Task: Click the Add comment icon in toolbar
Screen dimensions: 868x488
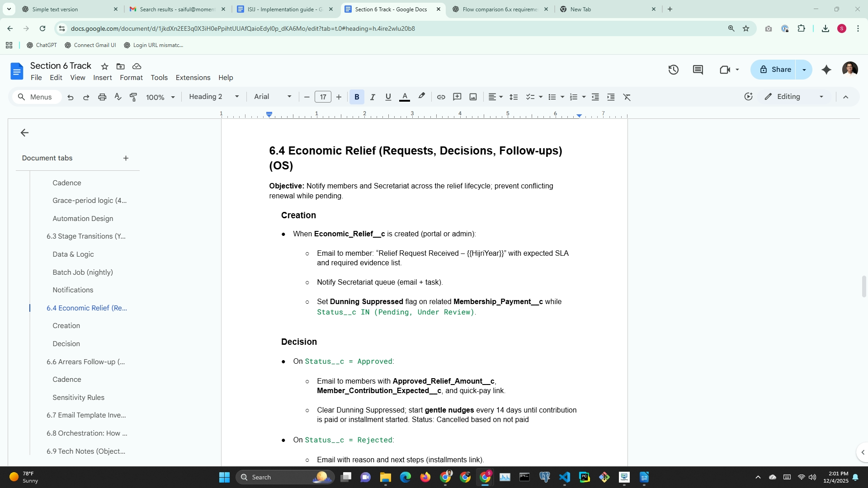Action: click(x=457, y=97)
